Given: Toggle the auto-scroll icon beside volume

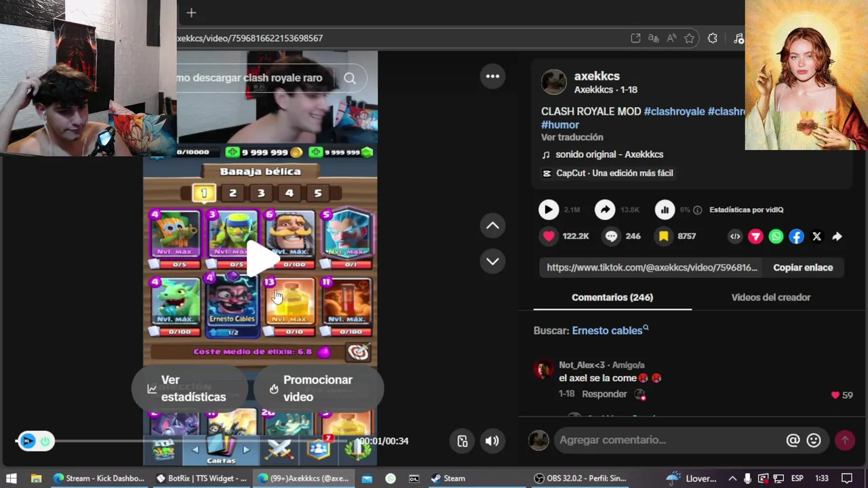Looking at the screenshot, I should (x=462, y=441).
